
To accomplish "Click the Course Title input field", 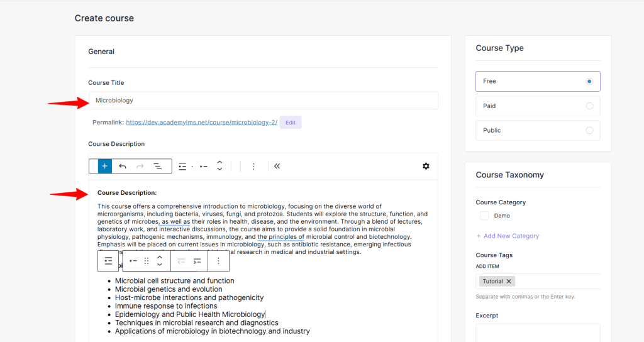I will 263,101.
